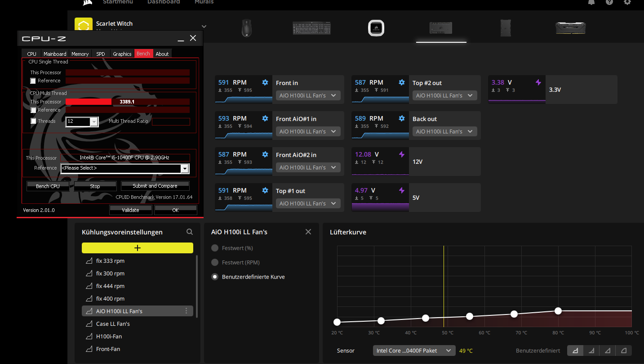This screenshot has height=364, width=644.
Task: Switch to Memory tab in CPU-Z
Action: click(80, 54)
